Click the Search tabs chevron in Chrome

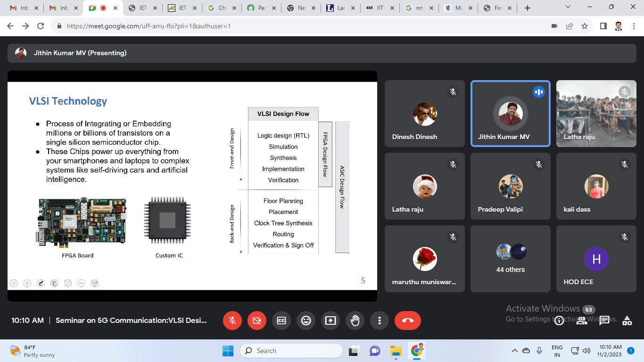coord(568,8)
